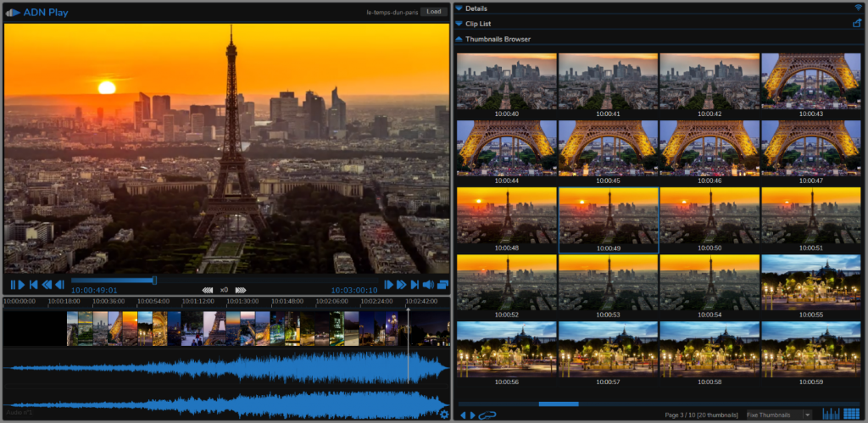Expand the Details panel
Image resolution: width=868 pixels, height=423 pixels.
tap(459, 8)
